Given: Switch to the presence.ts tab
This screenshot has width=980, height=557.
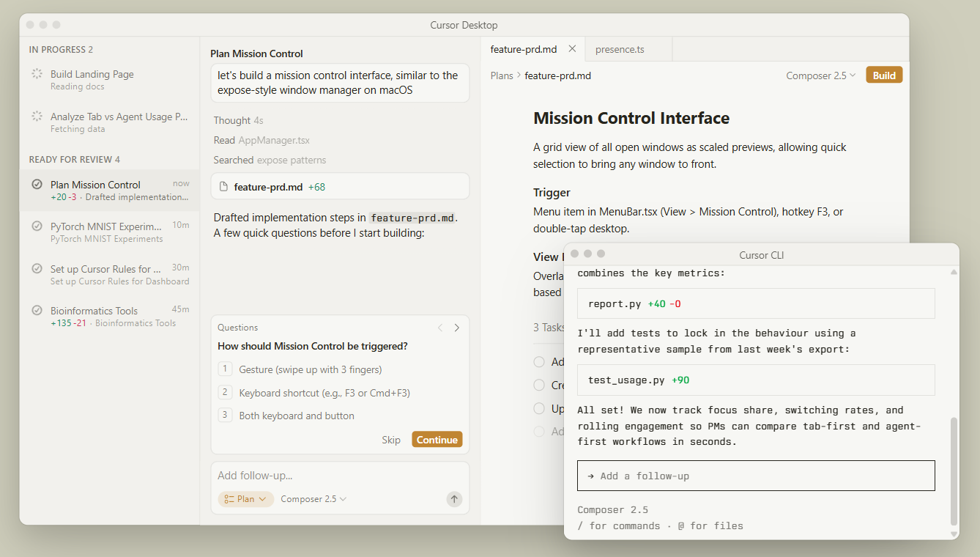Looking at the screenshot, I should pyautogui.click(x=628, y=49).
